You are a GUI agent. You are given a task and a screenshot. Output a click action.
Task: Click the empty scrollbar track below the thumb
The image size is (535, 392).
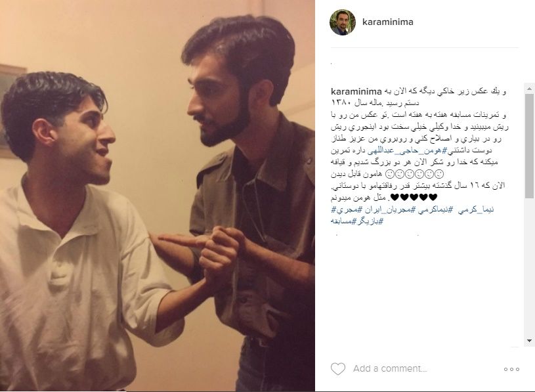529,267
